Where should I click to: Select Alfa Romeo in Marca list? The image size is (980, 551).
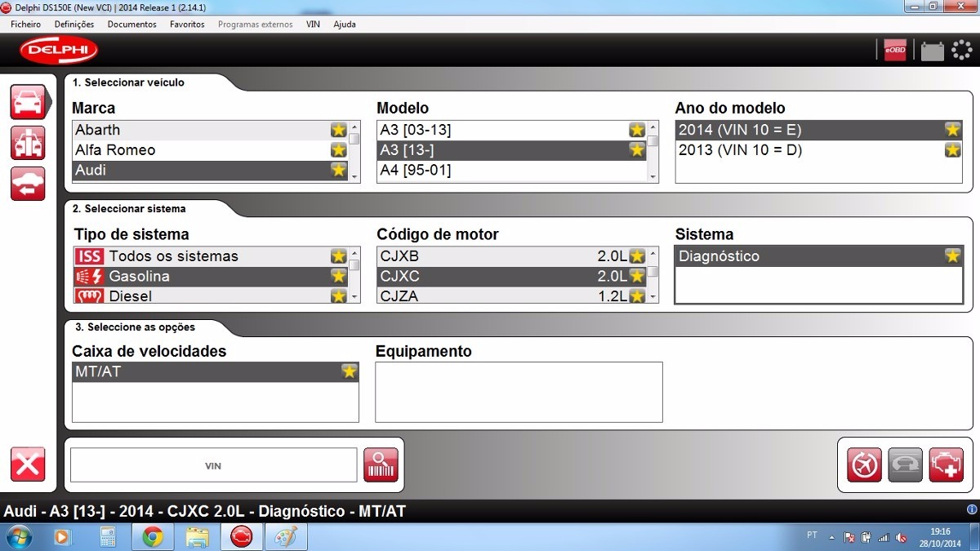coord(210,150)
